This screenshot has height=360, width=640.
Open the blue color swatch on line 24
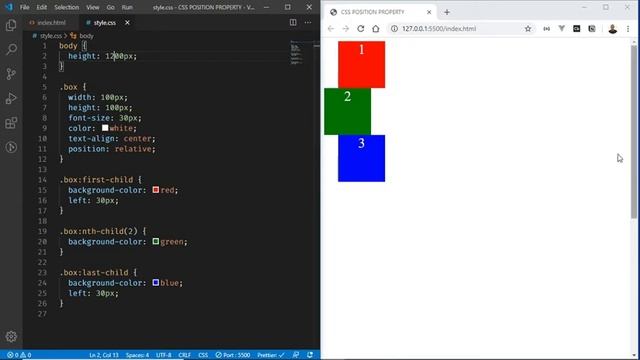click(156, 282)
